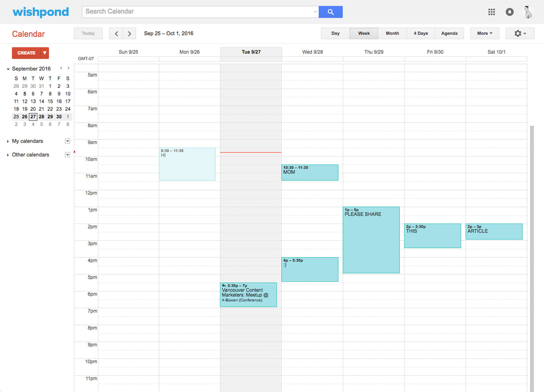544x392 pixels.
Task: Open the user profile avatar
Action: point(528,12)
